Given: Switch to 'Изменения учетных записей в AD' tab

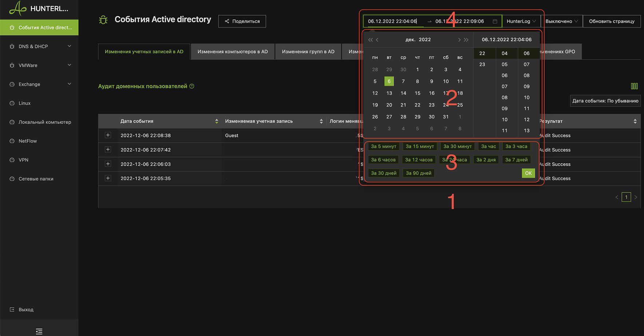Looking at the screenshot, I should 144,52.
